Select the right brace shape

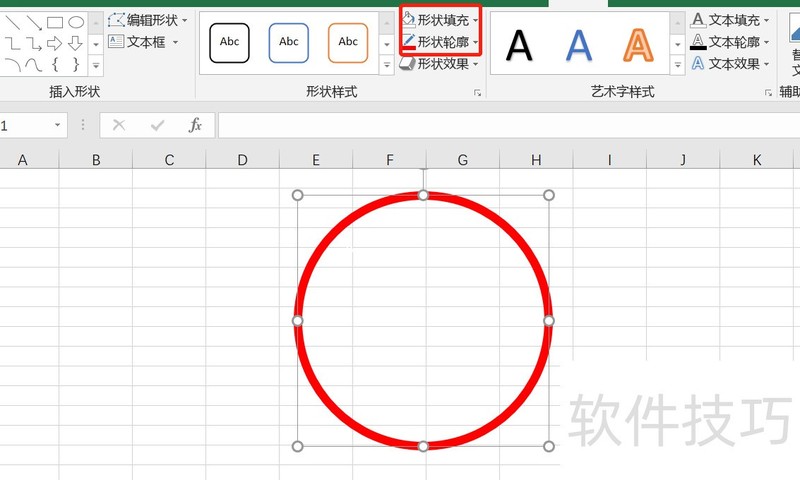(76, 64)
